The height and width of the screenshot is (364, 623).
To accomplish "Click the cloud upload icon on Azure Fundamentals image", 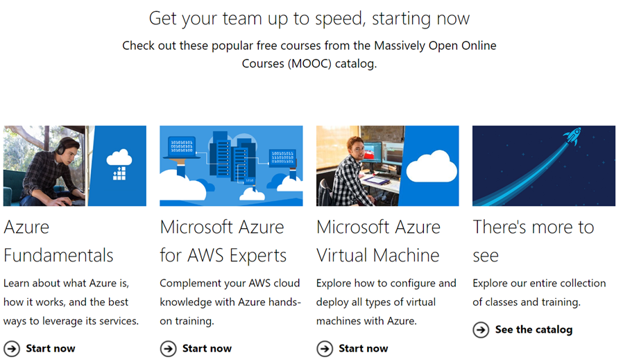I will 119,164.
